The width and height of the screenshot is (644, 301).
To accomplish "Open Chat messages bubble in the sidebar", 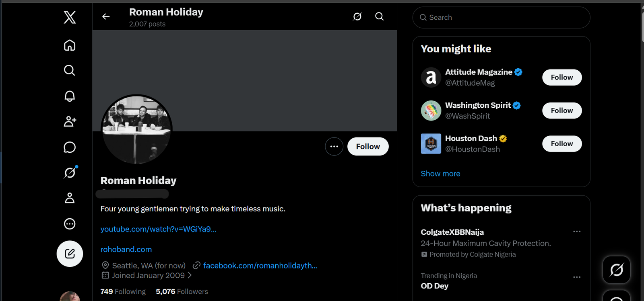I will 70,147.
